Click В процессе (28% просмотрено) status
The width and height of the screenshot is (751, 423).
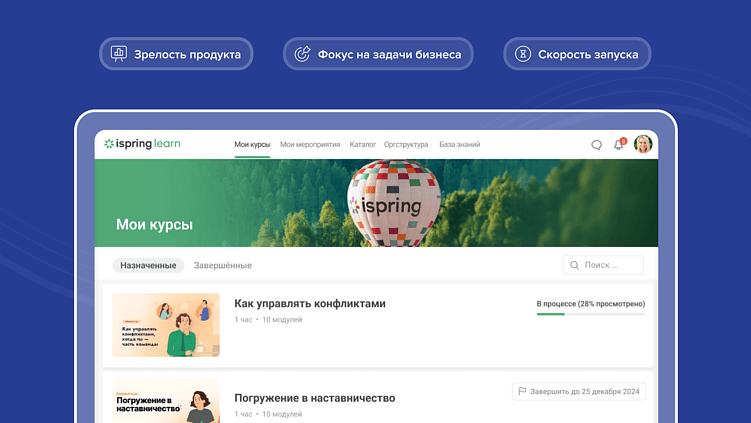tap(591, 304)
